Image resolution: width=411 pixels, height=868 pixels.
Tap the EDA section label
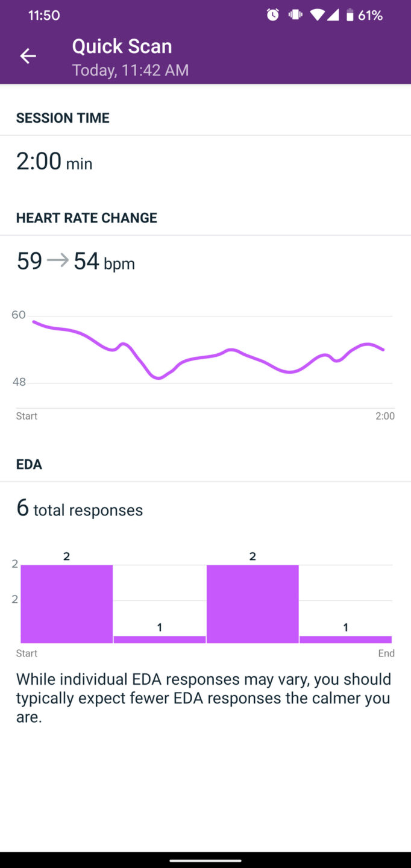(x=29, y=464)
